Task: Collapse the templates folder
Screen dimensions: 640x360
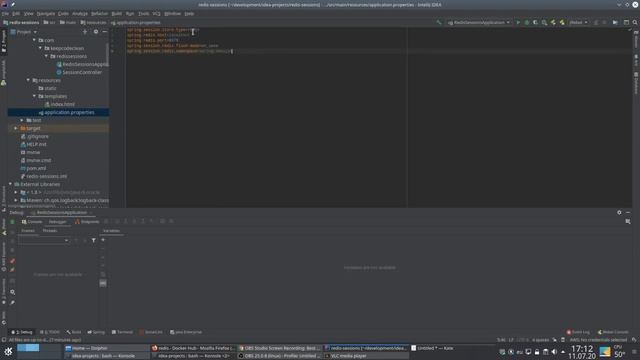Action: pyautogui.click(x=34, y=96)
